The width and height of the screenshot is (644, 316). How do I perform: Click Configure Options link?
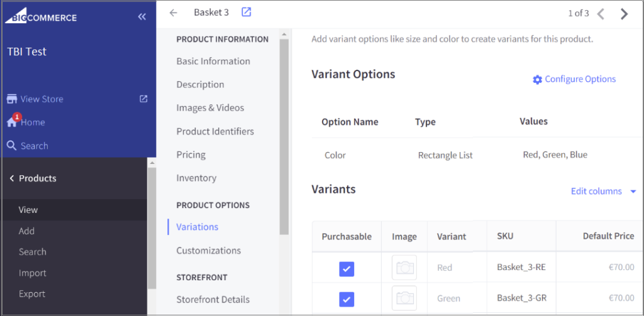pos(580,79)
